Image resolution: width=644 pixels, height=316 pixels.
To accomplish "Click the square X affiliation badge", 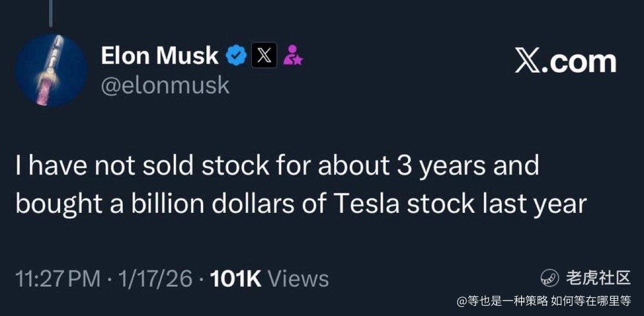I will tap(264, 55).
